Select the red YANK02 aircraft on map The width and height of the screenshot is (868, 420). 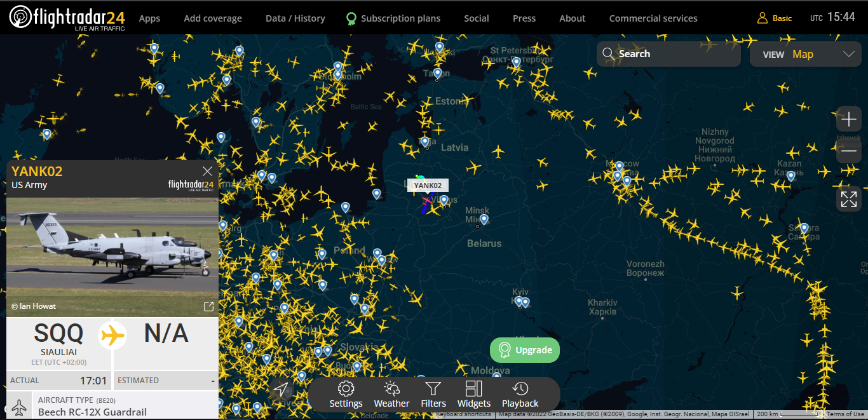click(x=426, y=201)
